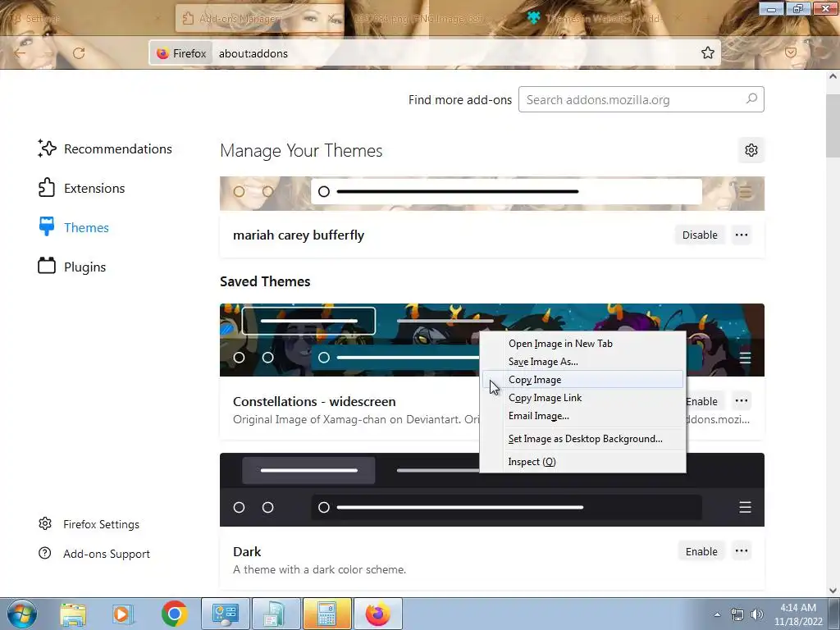Select Copy Image Link

pyautogui.click(x=582, y=398)
